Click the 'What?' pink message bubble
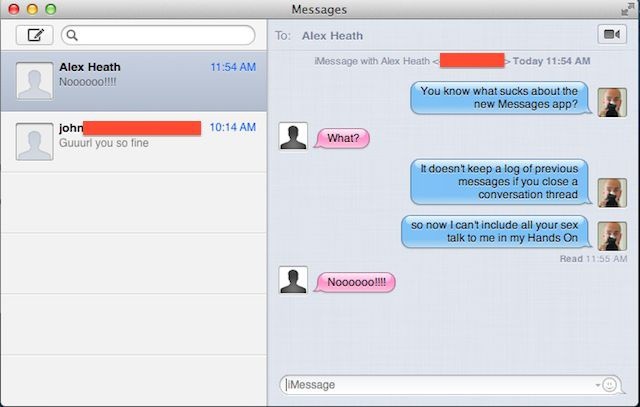 pos(342,138)
